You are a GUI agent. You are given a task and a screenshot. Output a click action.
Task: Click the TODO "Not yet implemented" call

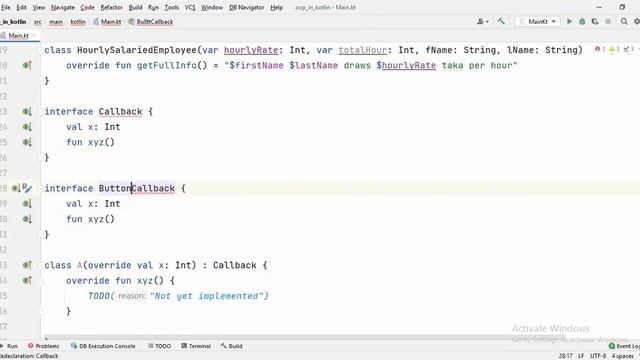pyautogui.click(x=178, y=296)
